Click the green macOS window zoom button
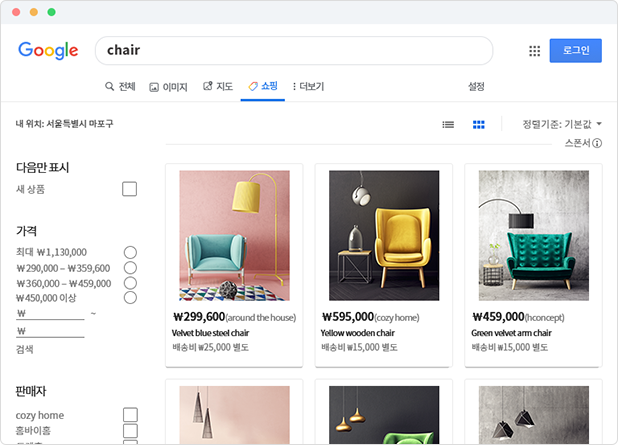Viewport: 618px width, 445px height. (x=51, y=12)
